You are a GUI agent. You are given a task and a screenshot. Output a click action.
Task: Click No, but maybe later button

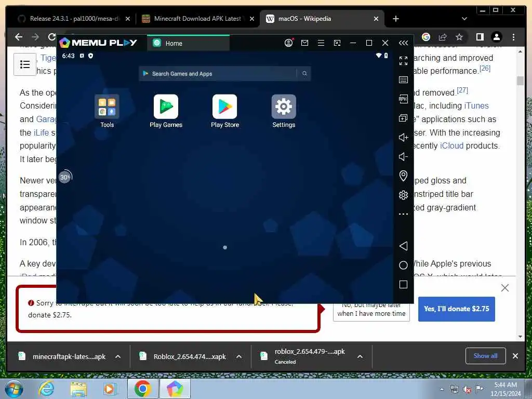point(371,312)
